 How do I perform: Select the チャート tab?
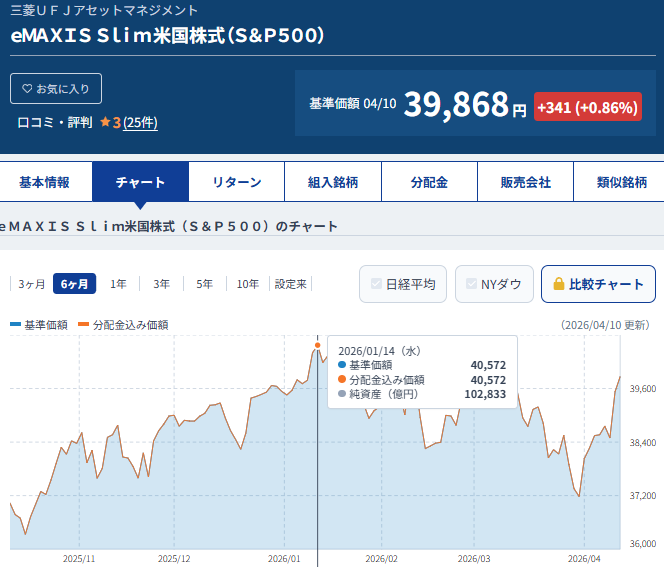tap(141, 182)
